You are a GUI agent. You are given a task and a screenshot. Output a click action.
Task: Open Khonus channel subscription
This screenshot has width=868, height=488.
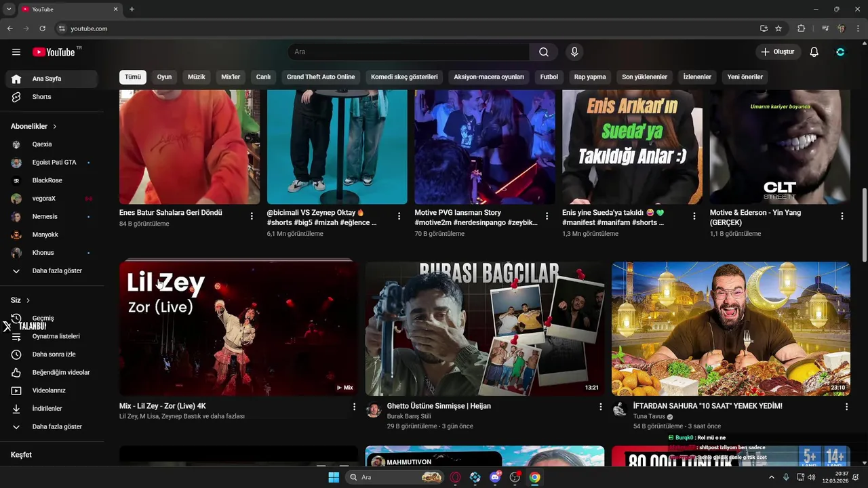click(52, 253)
